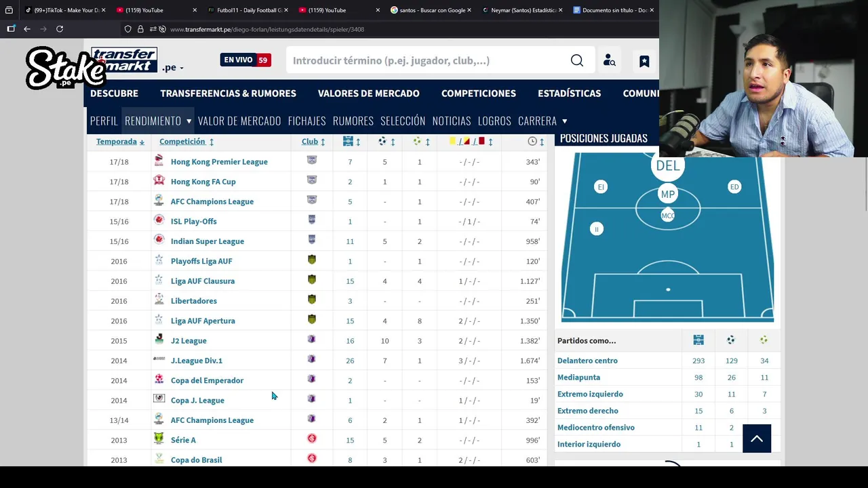Click the browser back arrow
Screen dimensions: 868x488
(x=27, y=29)
